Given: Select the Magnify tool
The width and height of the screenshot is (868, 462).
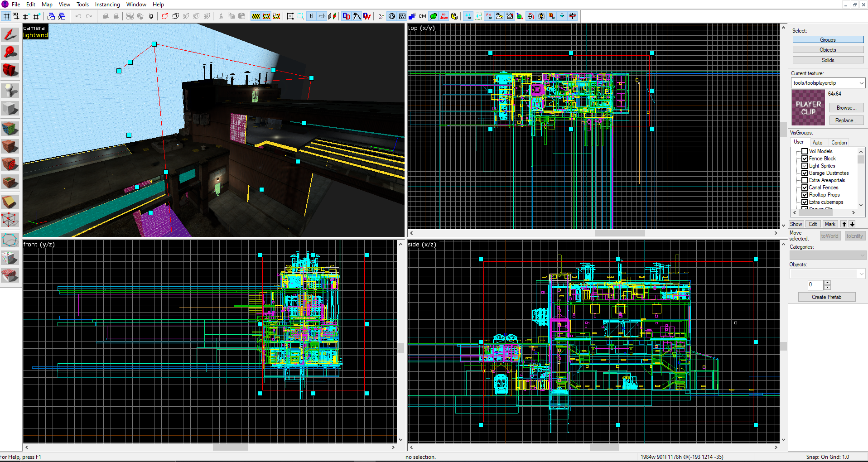Looking at the screenshot, I should tap(10, 53).
